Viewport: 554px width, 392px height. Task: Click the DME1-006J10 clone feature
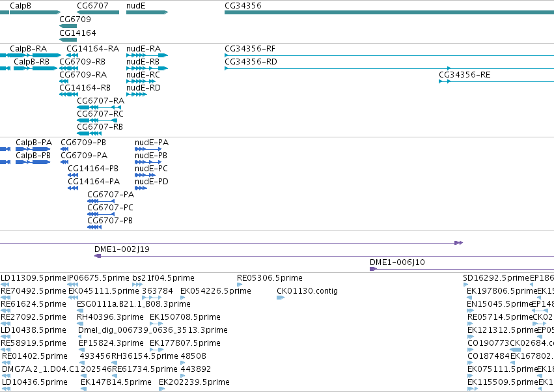coord(462,269)
